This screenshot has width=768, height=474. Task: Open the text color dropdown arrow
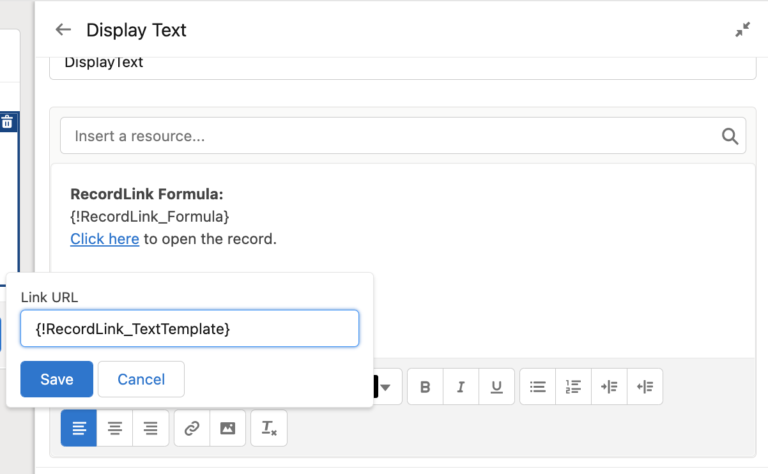(x=385, y=387)
